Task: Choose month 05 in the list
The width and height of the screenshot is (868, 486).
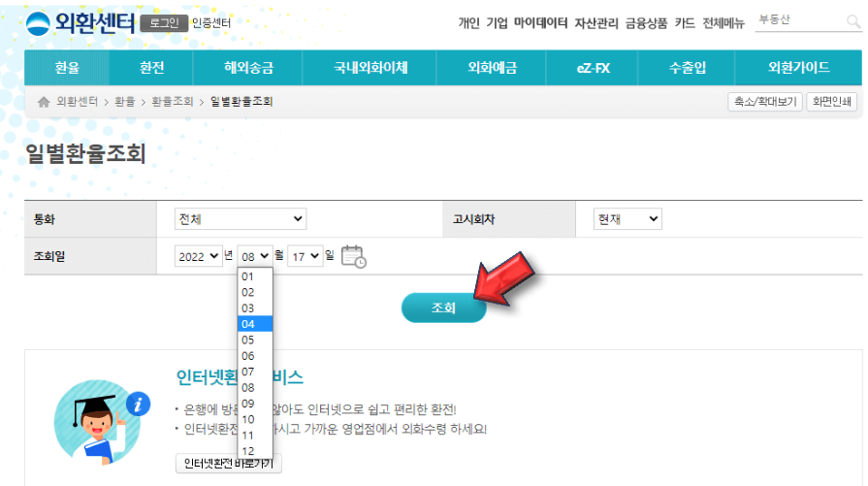Action: [255, 340]
